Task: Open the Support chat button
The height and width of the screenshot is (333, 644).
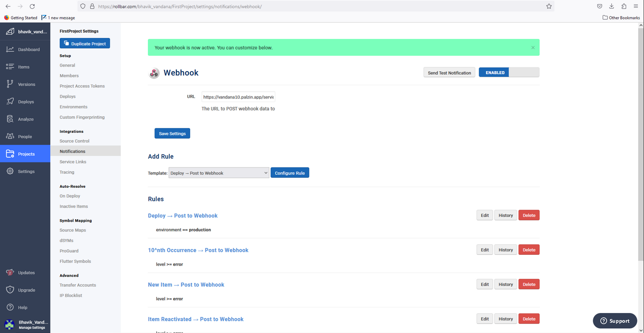Action: tap(615, 321)
